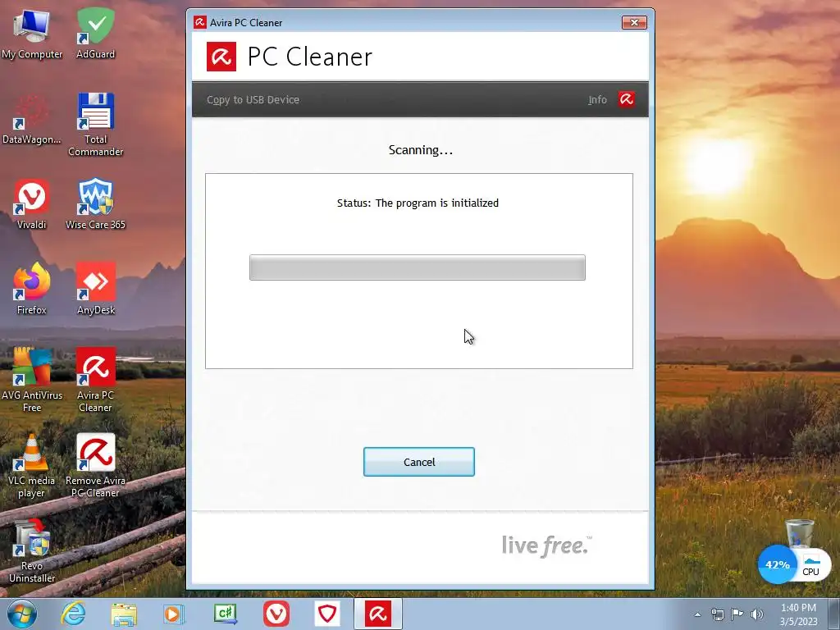Click the Avira logo beside PC Cleaner heading

pyautogui.click(x=221, y=57)
